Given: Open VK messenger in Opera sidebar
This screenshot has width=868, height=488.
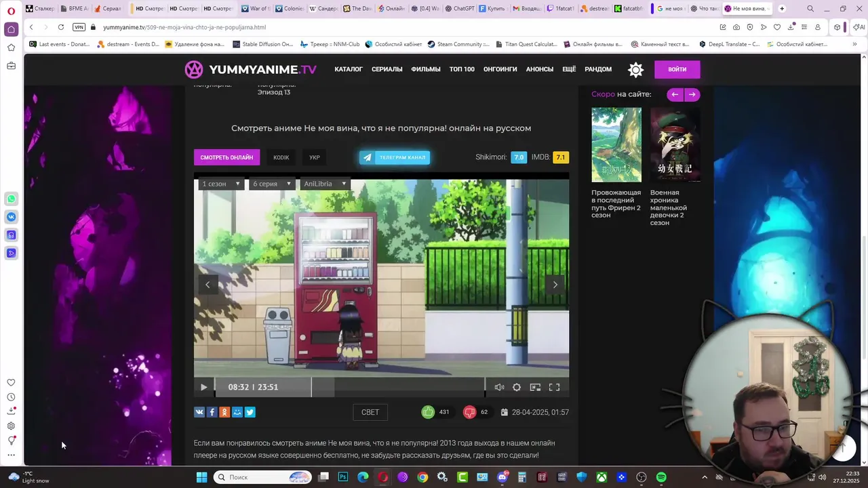Looking at the screenshot, I should (11, 217).
